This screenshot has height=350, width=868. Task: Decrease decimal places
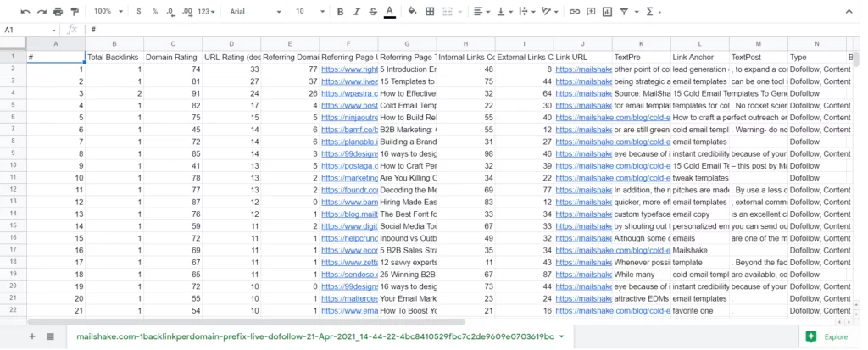170,12
